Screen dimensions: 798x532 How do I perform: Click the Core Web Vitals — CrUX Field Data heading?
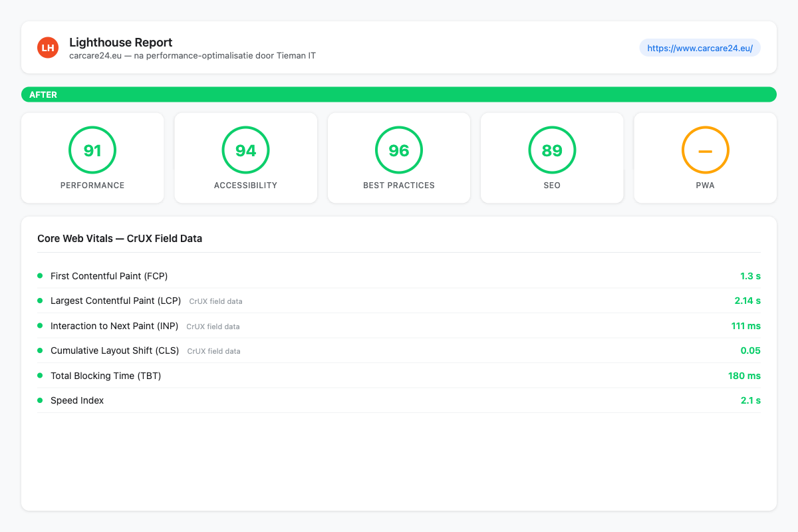click(x=120, y=238)
